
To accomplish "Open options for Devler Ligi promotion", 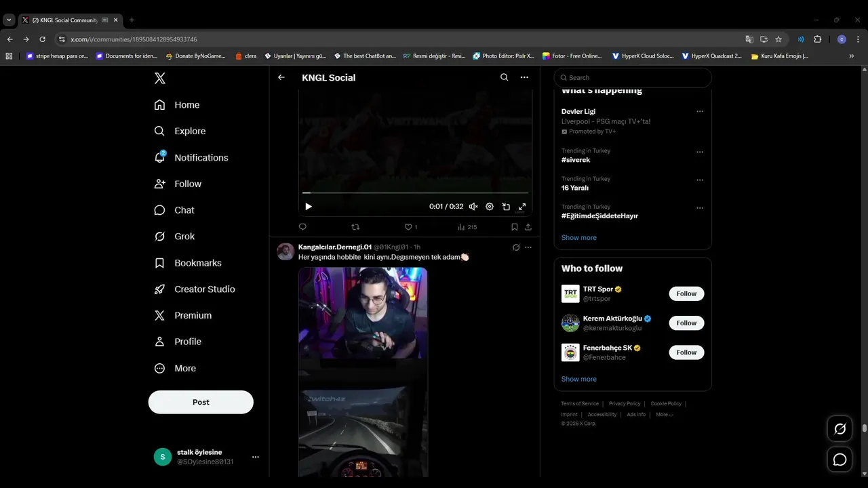I will coord(700,111).
